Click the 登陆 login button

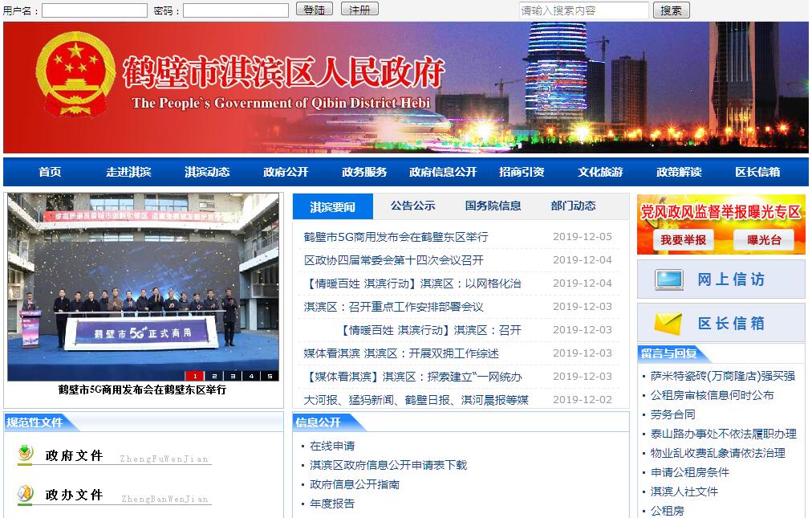[314, 10]
